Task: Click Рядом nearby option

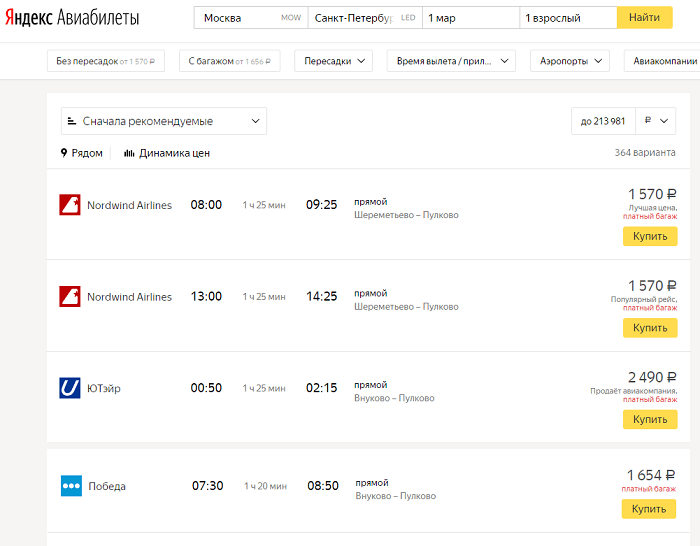Action: click(x=82, y=153)
